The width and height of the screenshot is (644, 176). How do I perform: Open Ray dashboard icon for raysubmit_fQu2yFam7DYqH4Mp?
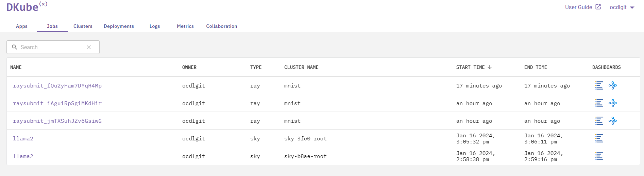(x=612, y=85)
